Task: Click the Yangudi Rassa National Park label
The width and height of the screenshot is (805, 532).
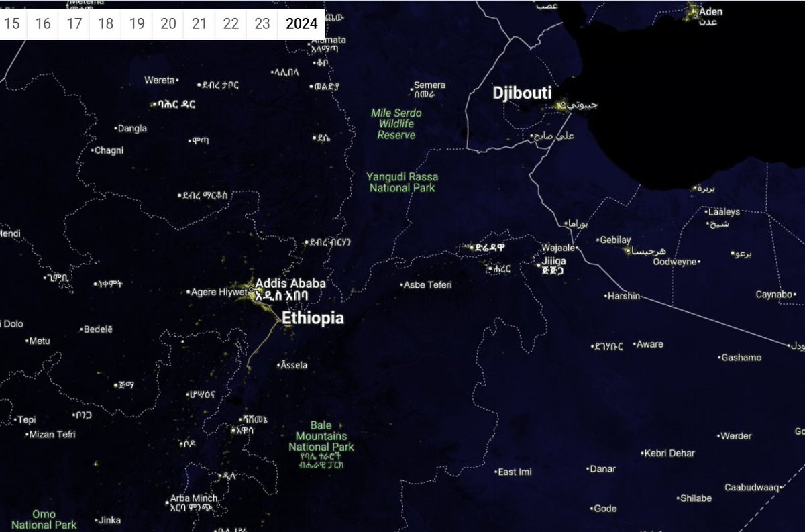Action: 402,182
